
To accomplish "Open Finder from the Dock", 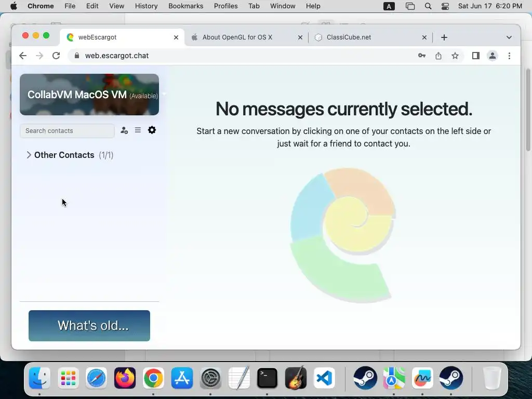I will 39,378.
